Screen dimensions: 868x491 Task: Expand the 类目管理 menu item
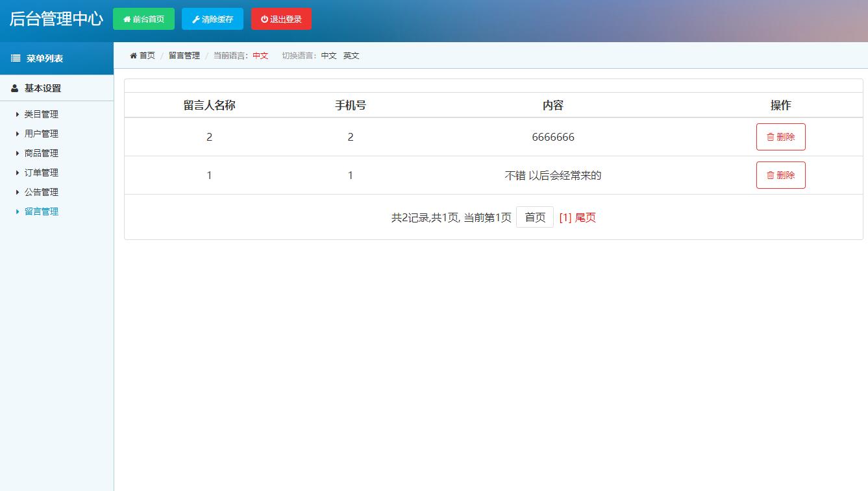click(x=41, y=114)
